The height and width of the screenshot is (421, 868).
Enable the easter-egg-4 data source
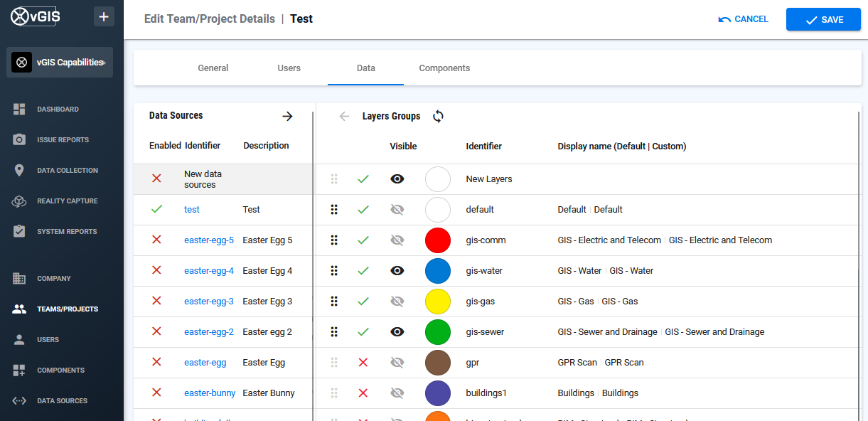[157, 270]
